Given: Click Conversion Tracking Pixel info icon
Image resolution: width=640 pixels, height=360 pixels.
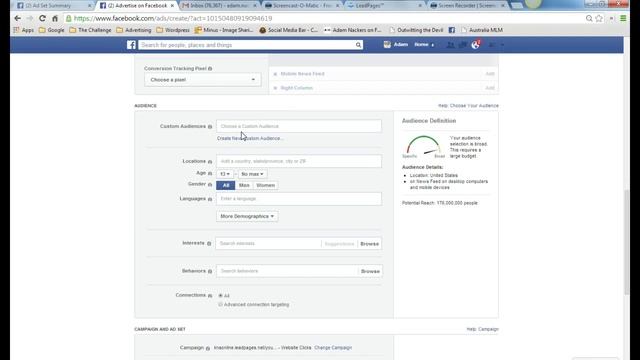Looking at the screenshot, I should [x=210, y=69].
